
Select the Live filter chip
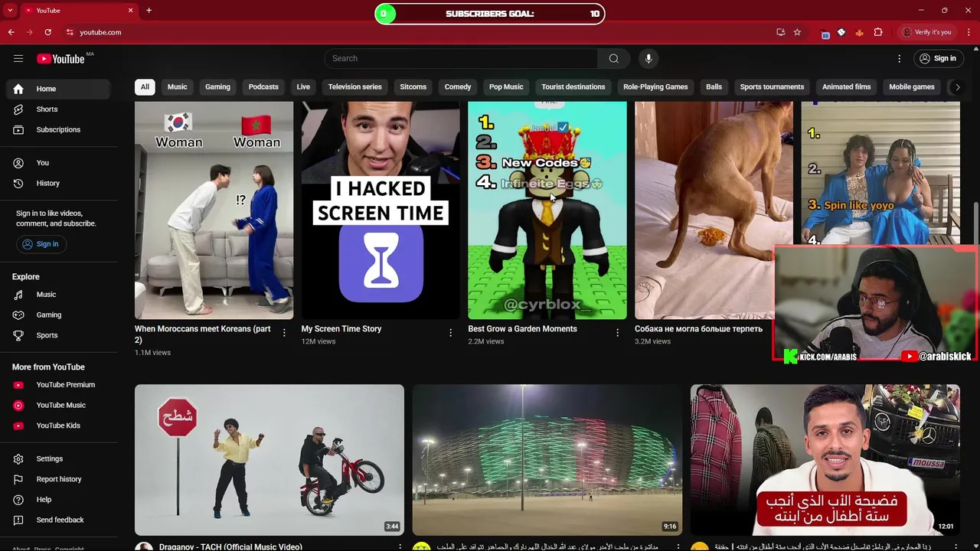[x=303, y=86]
